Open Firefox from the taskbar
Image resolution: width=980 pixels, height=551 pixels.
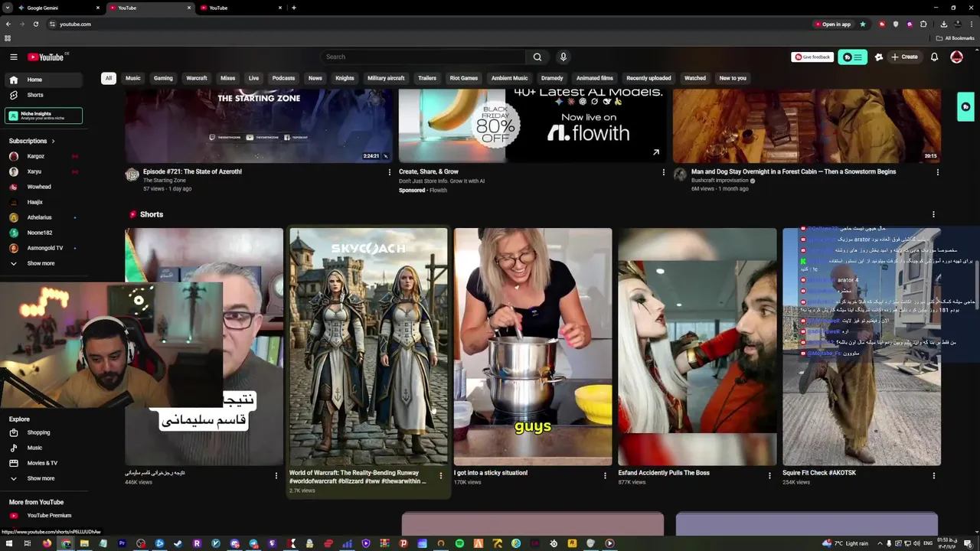(x=47, y=543)
